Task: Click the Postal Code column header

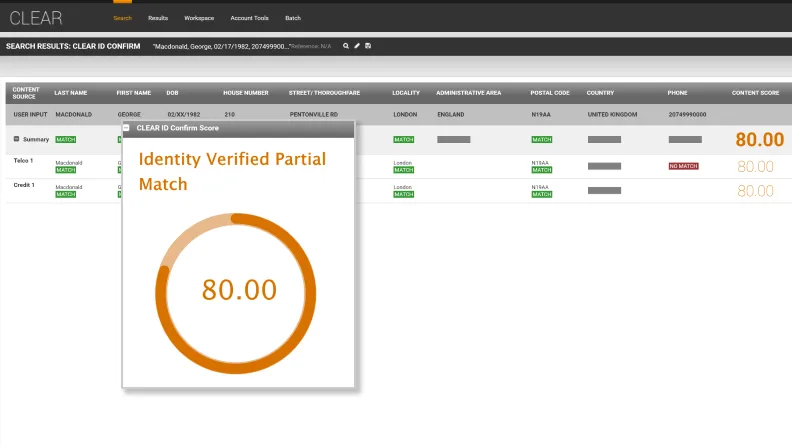Action: point(550,93)
